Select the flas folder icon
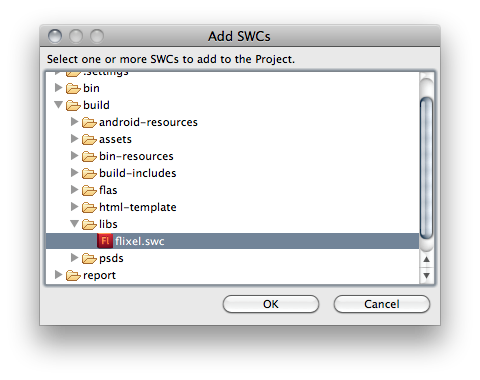Screen dimensions: 480x380 (x=89, y=190)
